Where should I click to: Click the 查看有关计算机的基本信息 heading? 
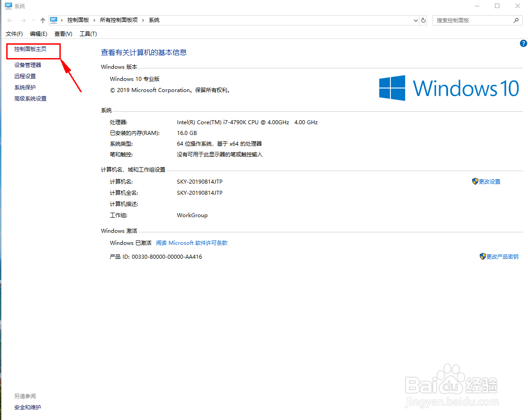pos(144,52)
